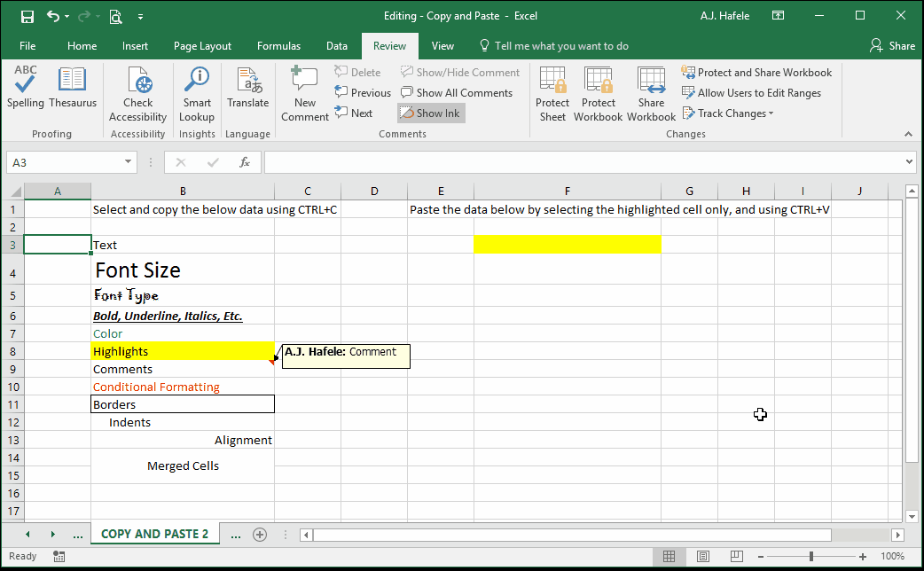This screenshot has height=571, width=924.
Task: Click Protect Sheet
Action: pyautogui.click(x=552, y=94)
